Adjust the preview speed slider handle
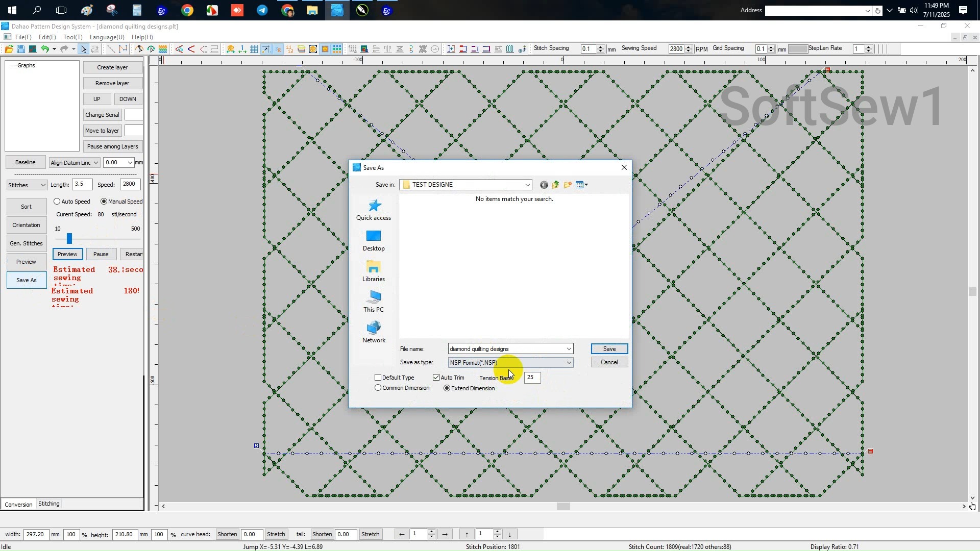980x551 pixels. tap(69, 238)
